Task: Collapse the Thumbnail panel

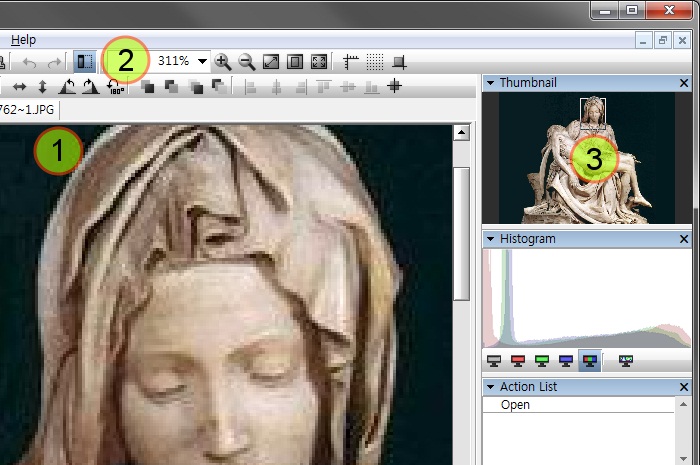Action: pyautogui.click(x=490, y=83)
